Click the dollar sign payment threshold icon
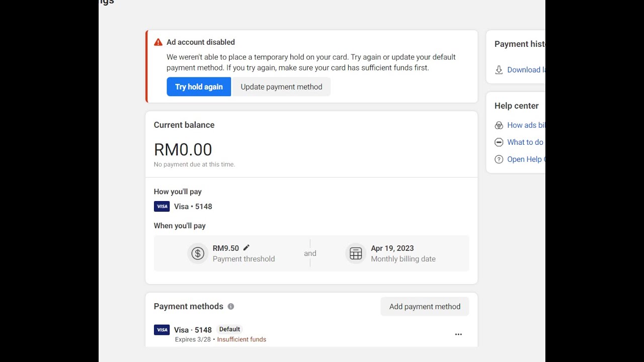Screen dimensions: 644x362 [x=198, y=253]
